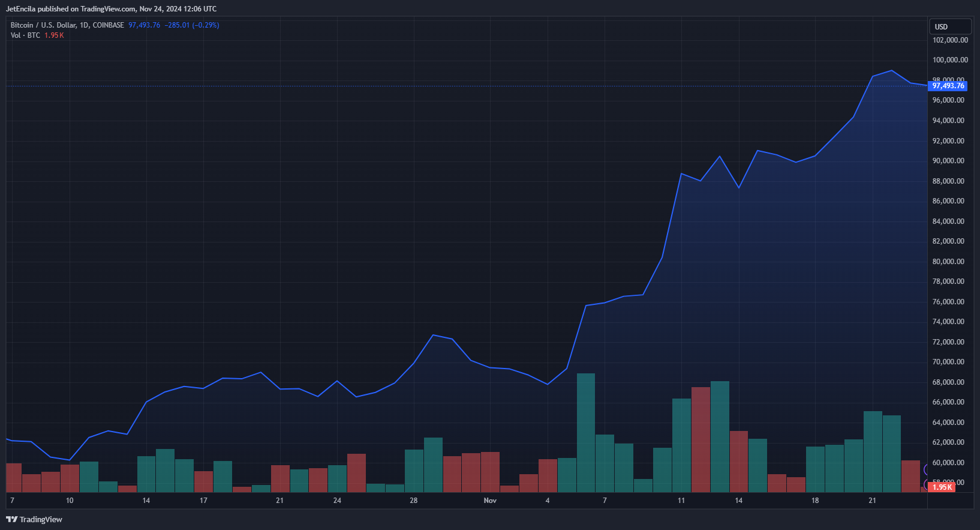The image size is (980, 530).
Task: Click the red 1.95K legend value
Action: (x=54, y=35)
